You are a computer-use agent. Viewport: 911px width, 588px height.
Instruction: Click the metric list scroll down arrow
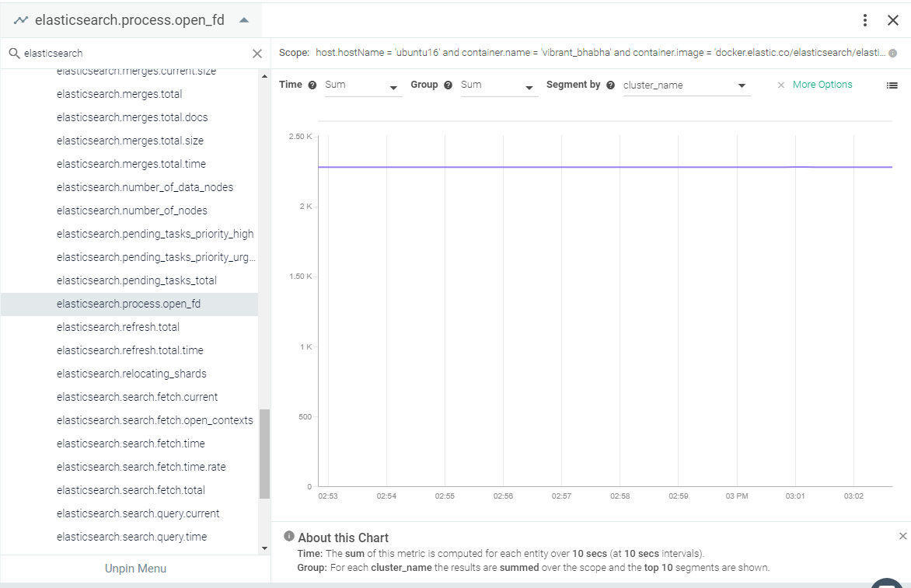[x=264, y=548]
